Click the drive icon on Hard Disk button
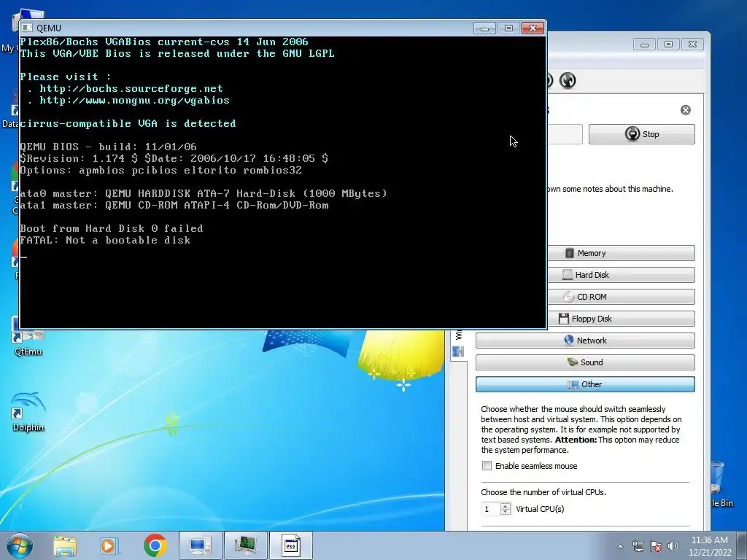The height and width of the screenshot is (560, 747). (567, 275)
